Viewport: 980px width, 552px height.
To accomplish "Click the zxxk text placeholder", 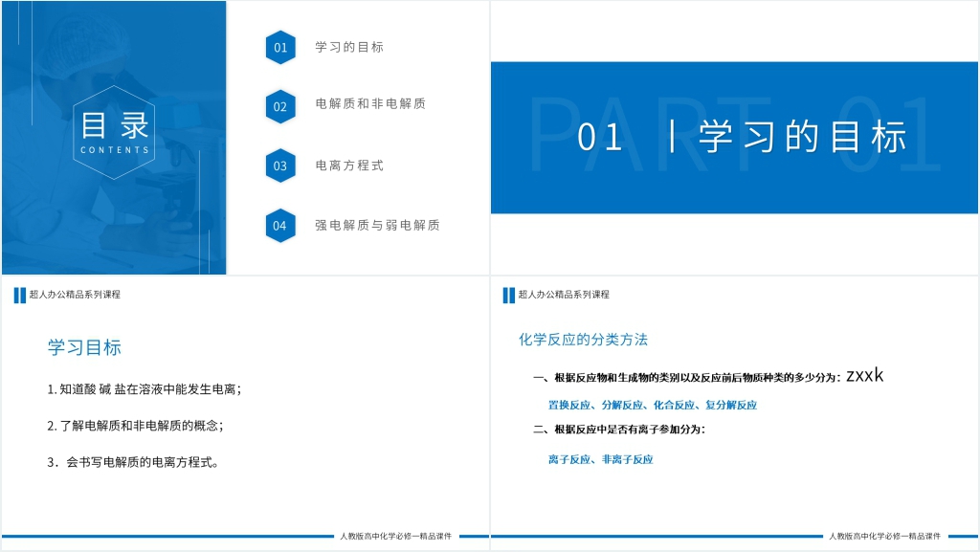I will point(864,375).
